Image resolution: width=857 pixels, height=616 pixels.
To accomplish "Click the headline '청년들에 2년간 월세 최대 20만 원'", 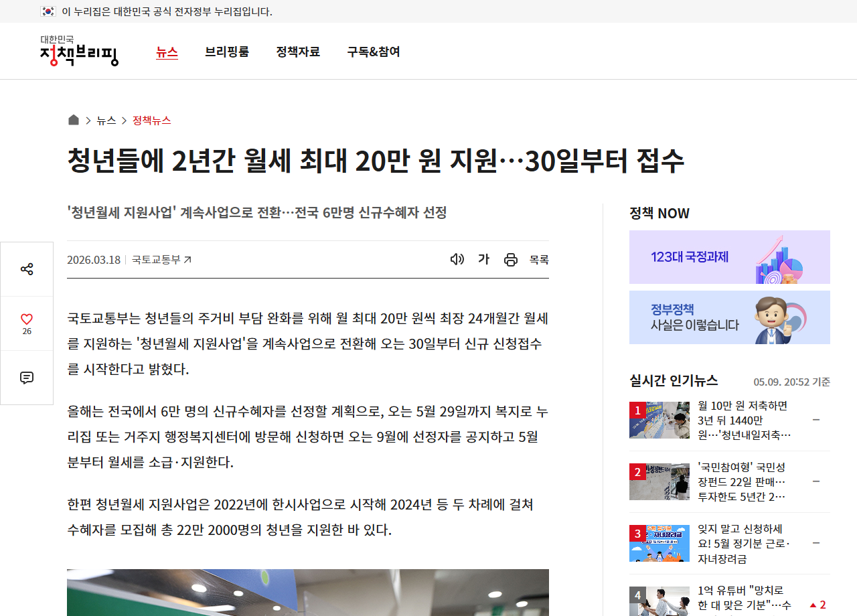I will tap(376, 161).
